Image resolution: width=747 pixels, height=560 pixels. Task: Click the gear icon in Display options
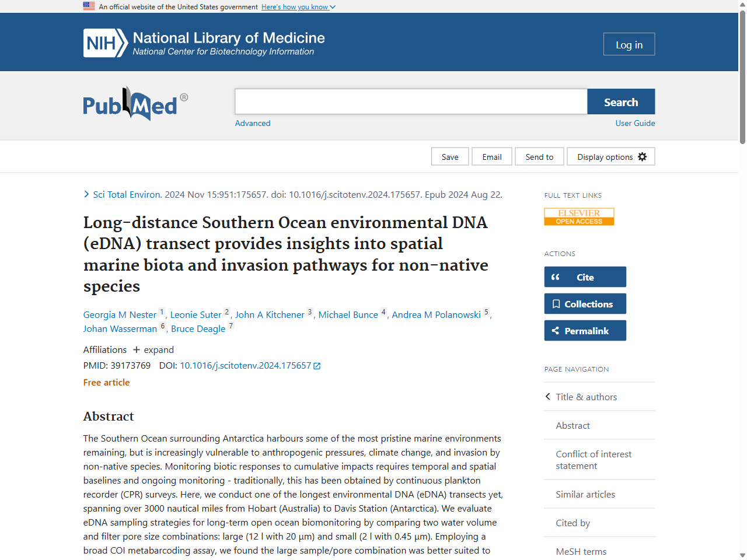tap(643, 157)
